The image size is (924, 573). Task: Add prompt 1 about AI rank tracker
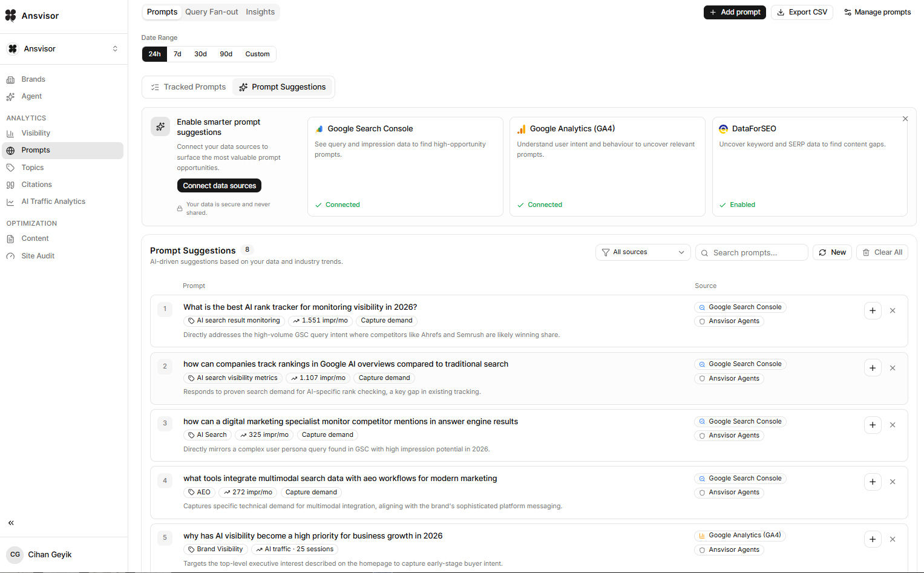[873, 310]
